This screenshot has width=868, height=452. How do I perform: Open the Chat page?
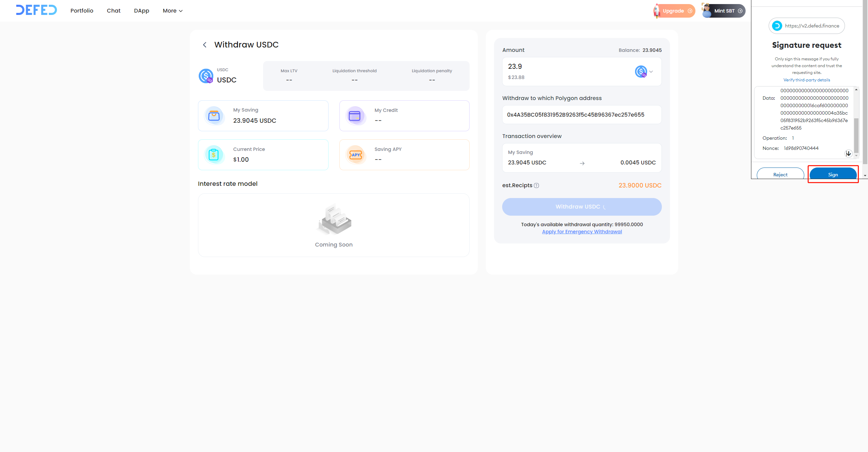point(114,11)
